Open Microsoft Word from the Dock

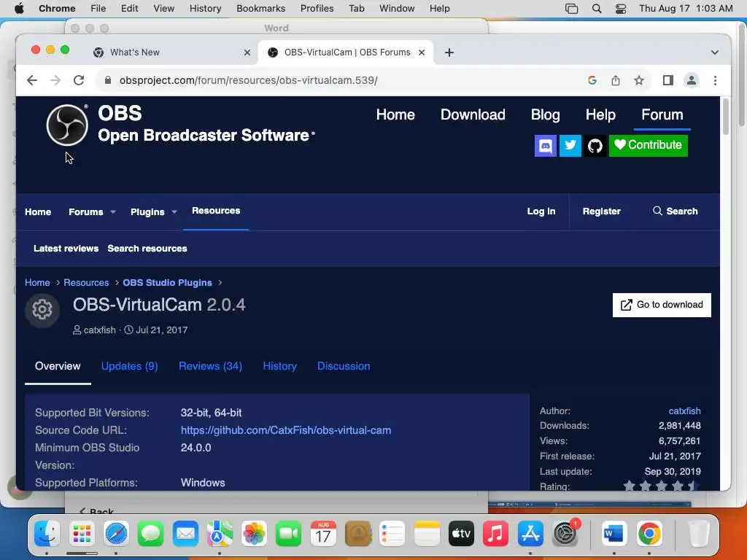(614, 533)
